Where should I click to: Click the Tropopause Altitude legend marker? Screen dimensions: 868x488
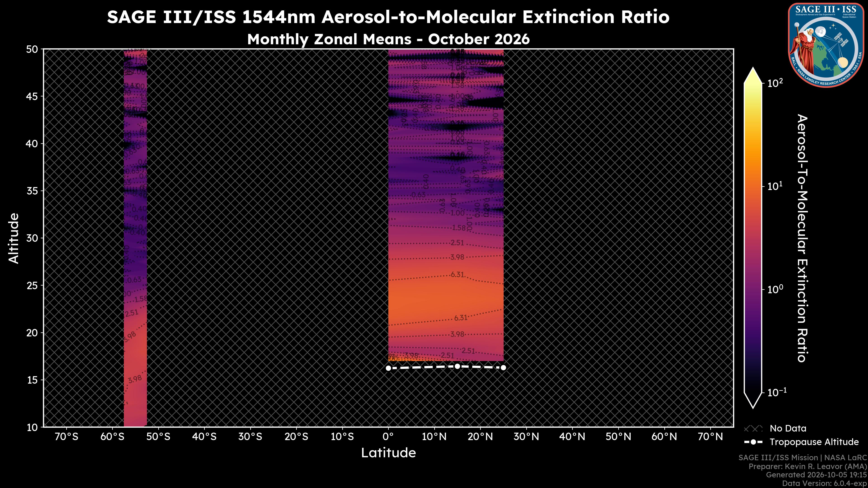753,442
